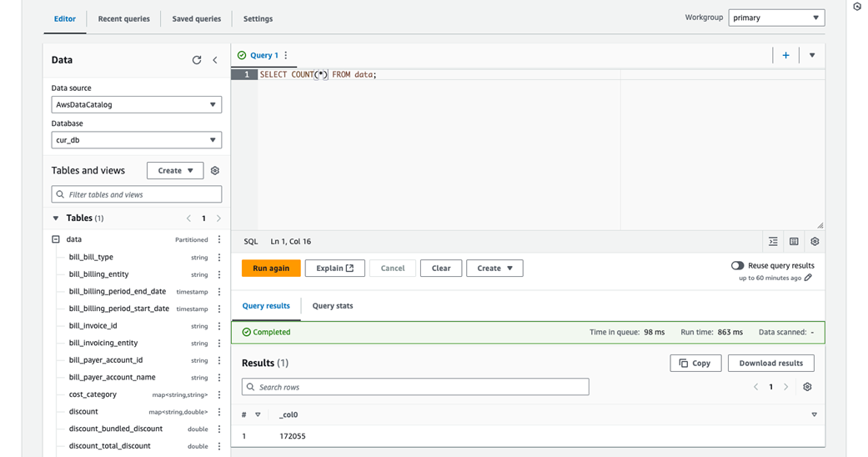Open Query 1 tab options menu

(x=286, y=55)
